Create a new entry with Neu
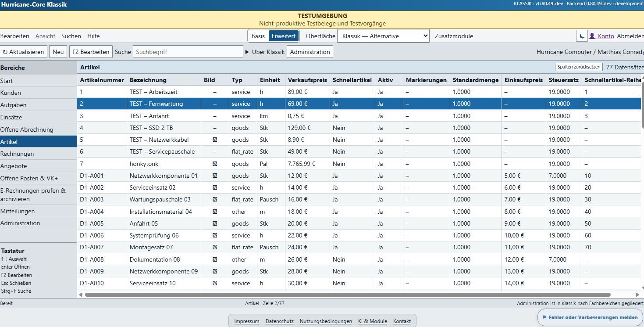 click(58, 52)
